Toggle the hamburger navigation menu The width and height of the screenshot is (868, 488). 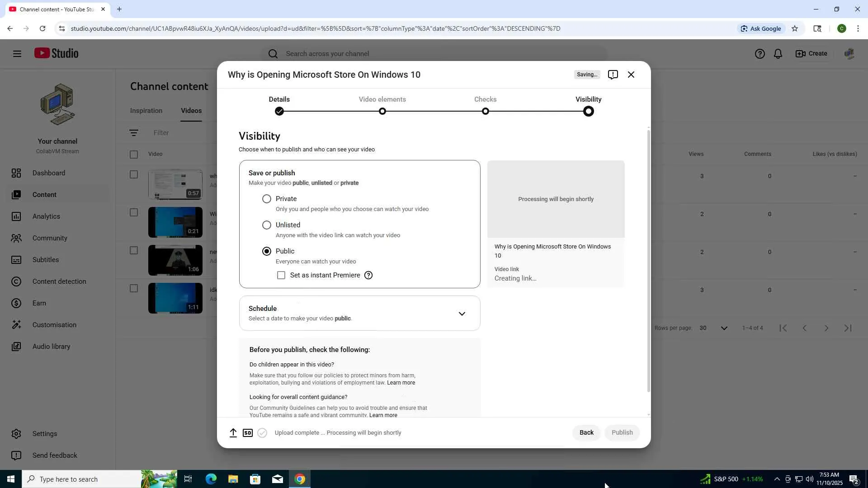pyautogui.click(x=17, y=54)
